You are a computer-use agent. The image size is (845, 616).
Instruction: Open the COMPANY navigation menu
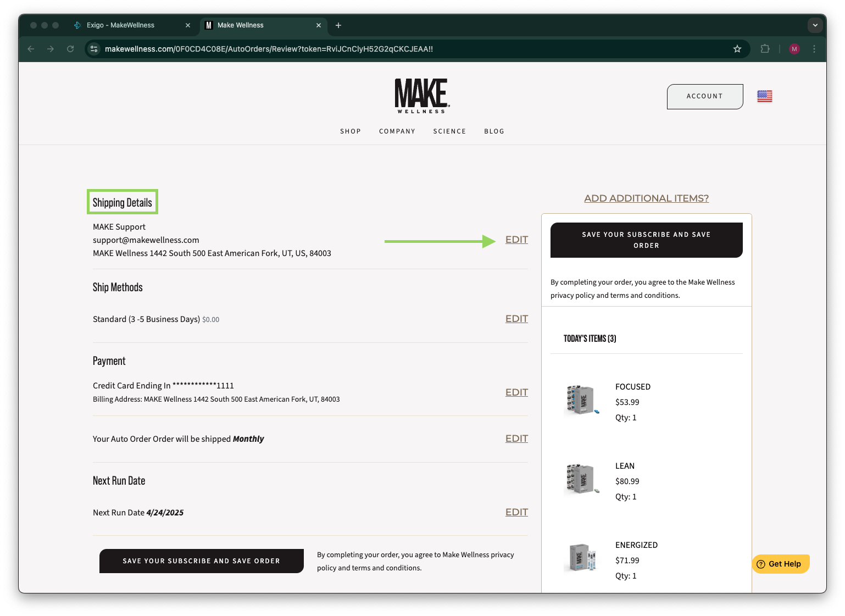pos(397,131)
